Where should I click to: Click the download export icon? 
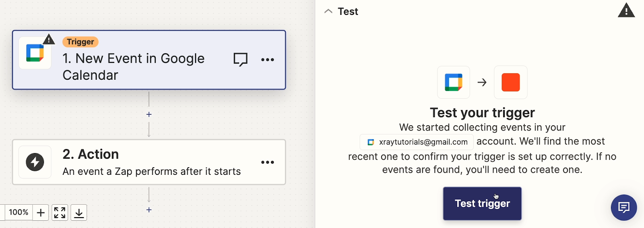[79, 212]
